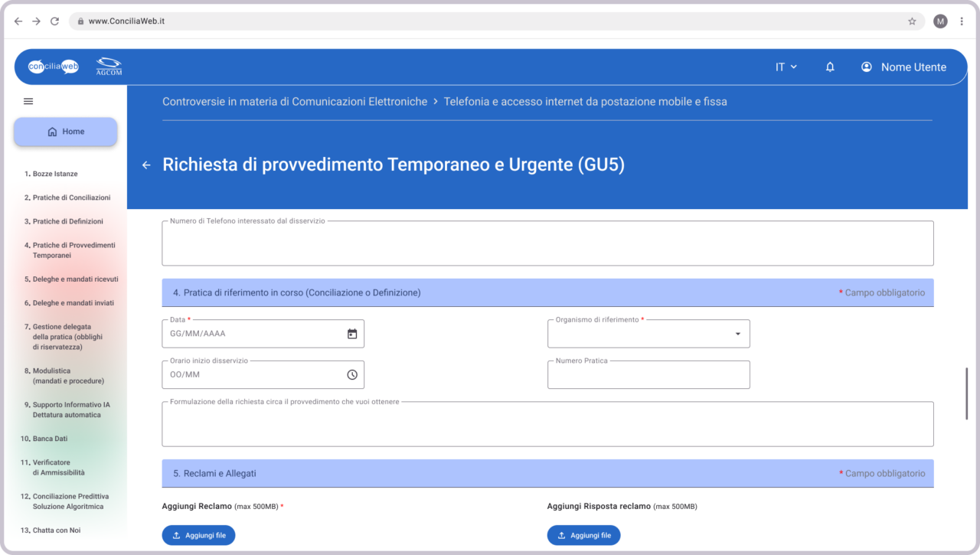
Task: Open the IT language dropdown
Action: point(786,67)
